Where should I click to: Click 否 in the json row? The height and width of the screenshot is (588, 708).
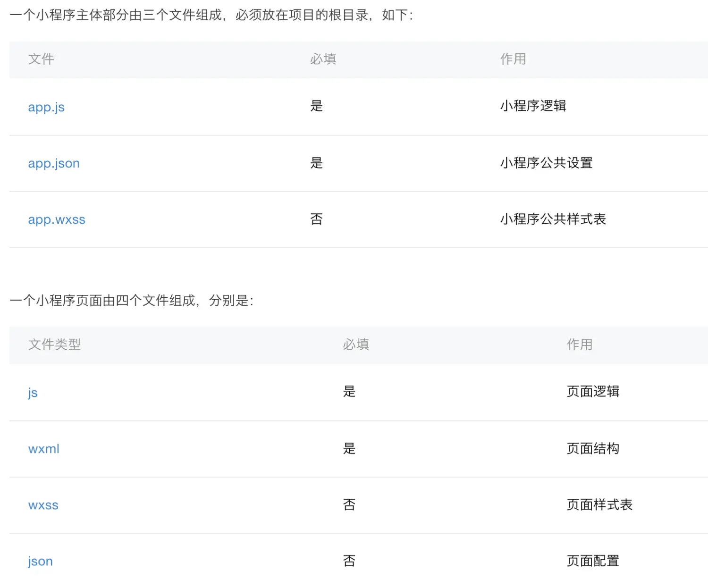pyautogui.click(x=349, y=561)
